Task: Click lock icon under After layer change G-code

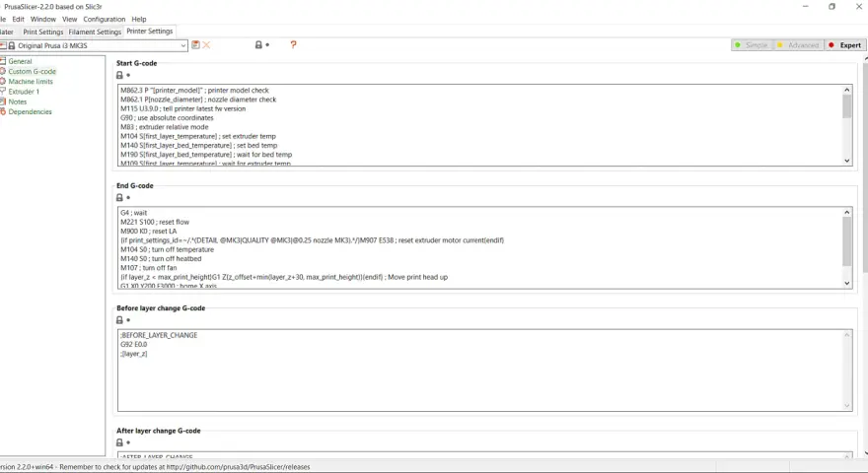Action: 119,442
